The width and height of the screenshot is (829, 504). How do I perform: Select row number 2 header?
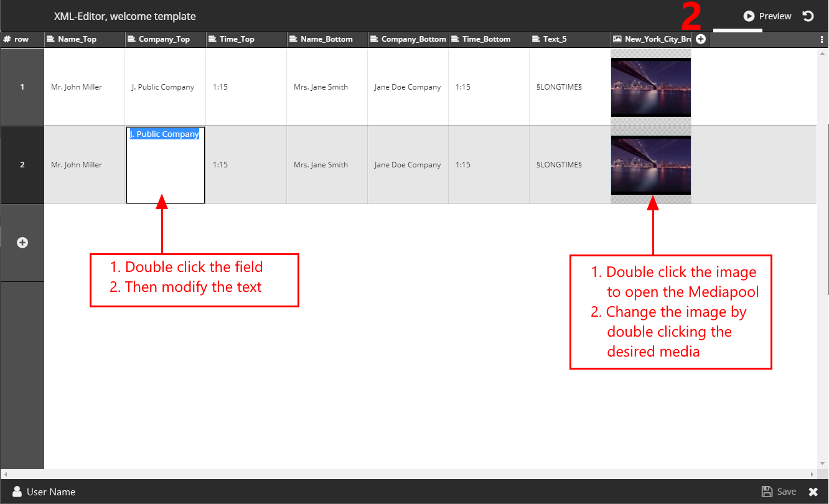point(22,165)
